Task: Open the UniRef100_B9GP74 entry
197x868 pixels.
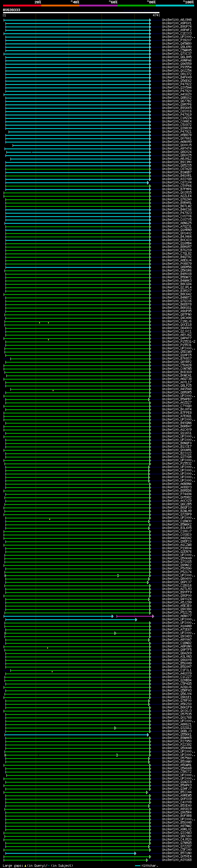Action: [177, 26]
